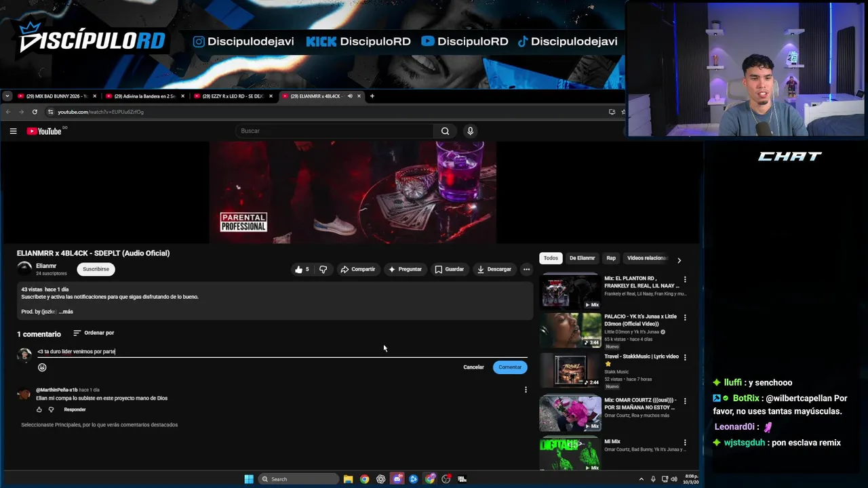Open site information icon in the address bar

pyautogui.click(x=50, y=112)
